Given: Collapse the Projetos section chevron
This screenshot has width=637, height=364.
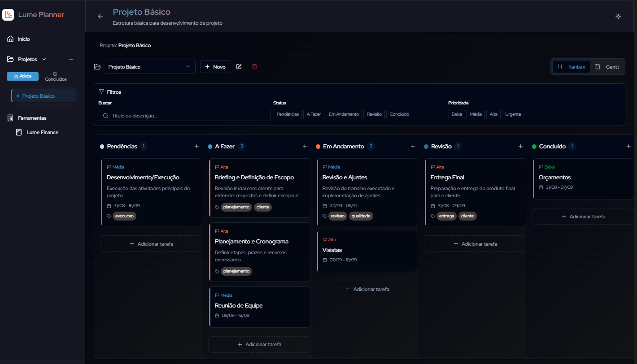Looking at the screenshot, I should point(44,59).
